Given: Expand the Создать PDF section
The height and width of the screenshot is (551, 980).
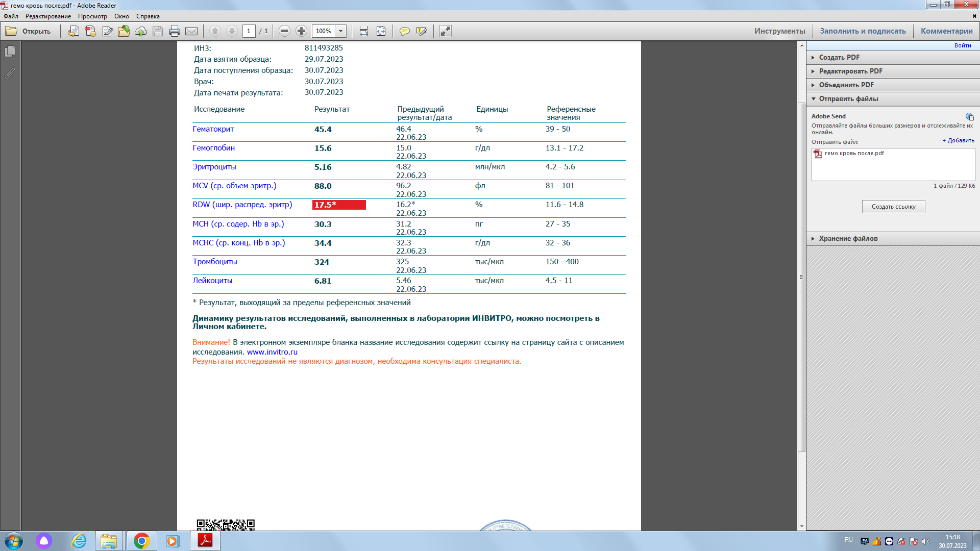Looking at the screenshot, I should [893, 57].
